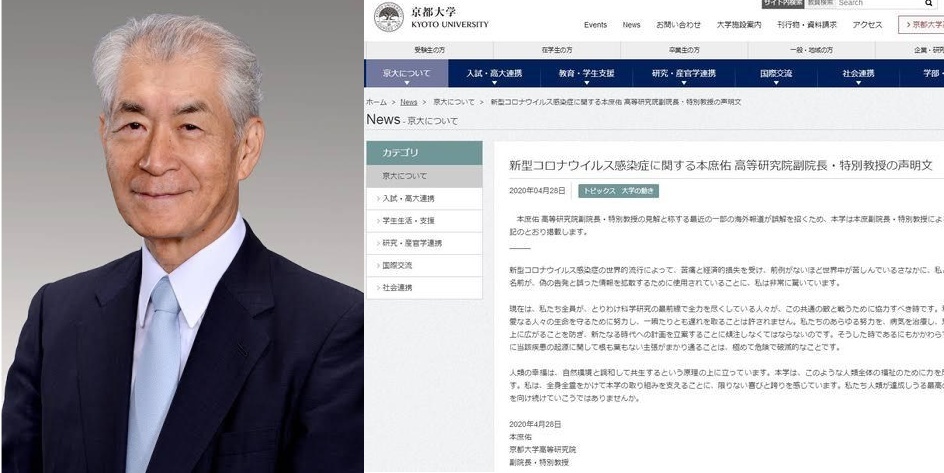Screen dimensions: 944x473
Task: Open 研究・産官学連携 in the category sidebar
Action: pyautogui.click(x=424, y=243)
